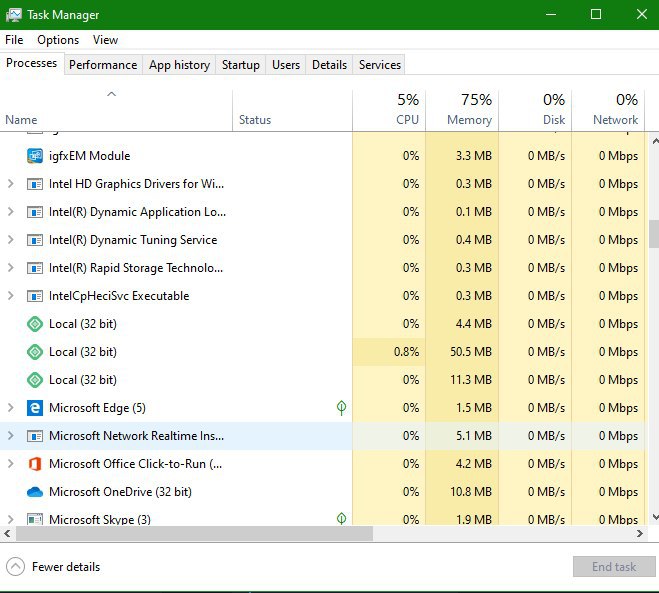Click the Microsoft Edge icon

tap(35, 408)
